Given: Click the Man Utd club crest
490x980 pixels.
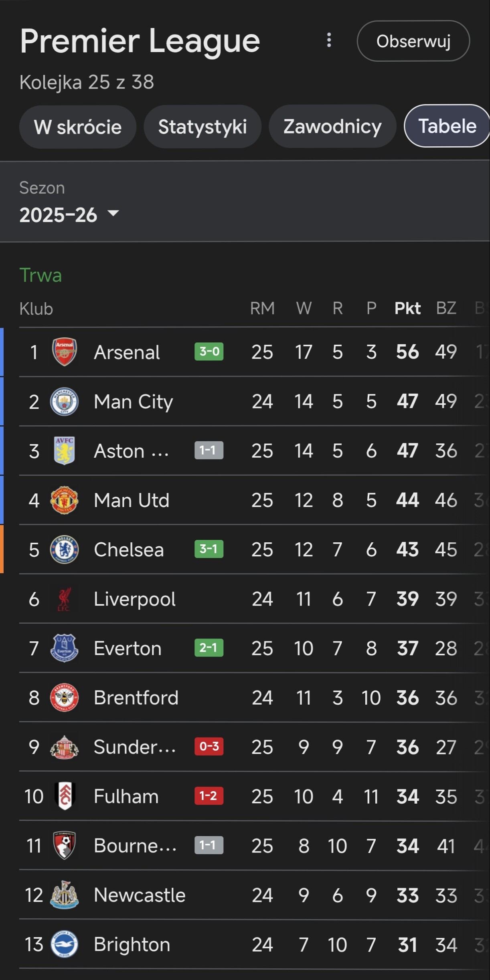Looking at the screenshot, I should click(64, 500).
